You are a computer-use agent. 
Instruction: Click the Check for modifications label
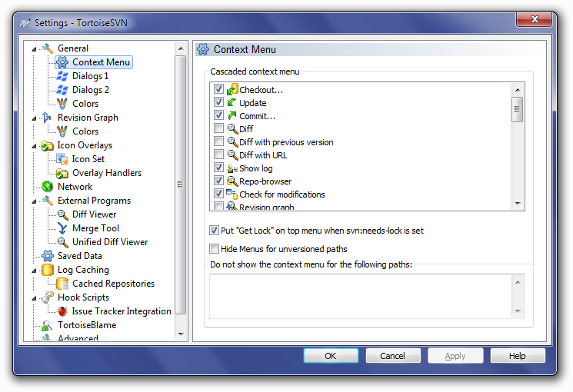pyautogui.click(x=282, y=194)
